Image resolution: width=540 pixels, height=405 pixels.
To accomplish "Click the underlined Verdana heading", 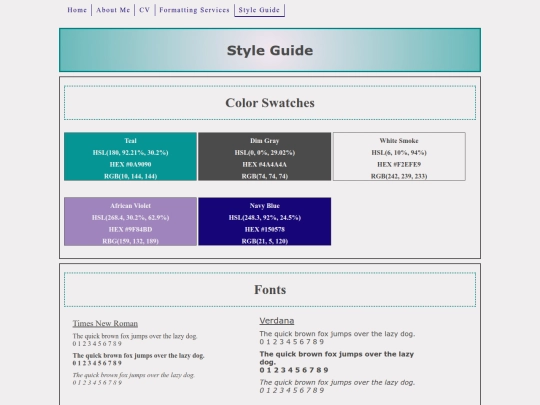I will click(277, 321).
